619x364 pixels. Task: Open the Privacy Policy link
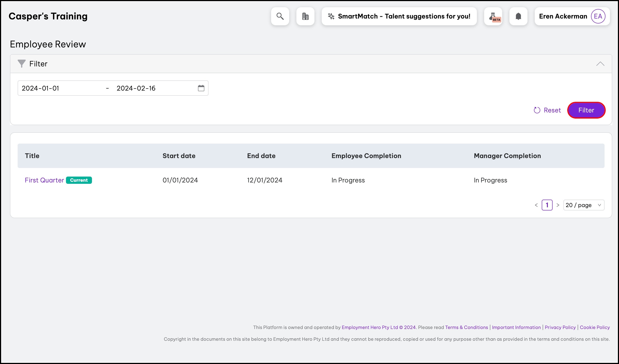point(560,327)
